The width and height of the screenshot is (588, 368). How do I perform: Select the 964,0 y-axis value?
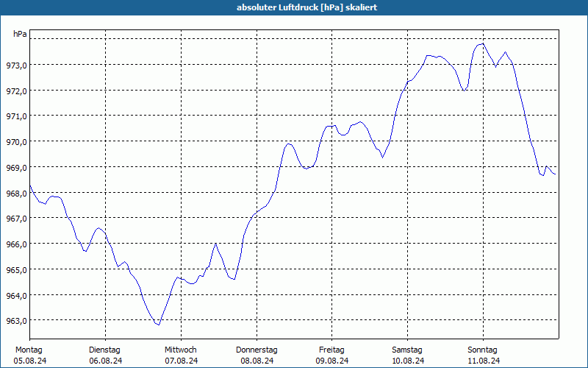tap(16, 296)
